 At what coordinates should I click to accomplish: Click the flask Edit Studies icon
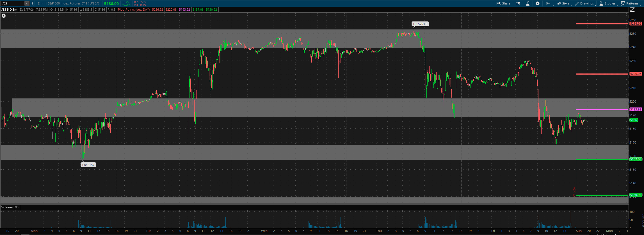tap(527, 3)
